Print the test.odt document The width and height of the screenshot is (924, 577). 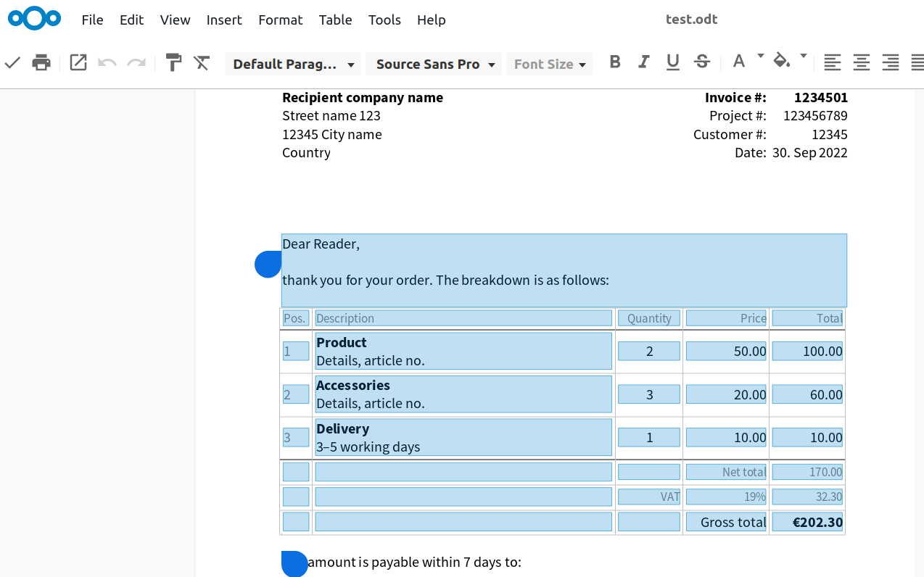point(41,63)
